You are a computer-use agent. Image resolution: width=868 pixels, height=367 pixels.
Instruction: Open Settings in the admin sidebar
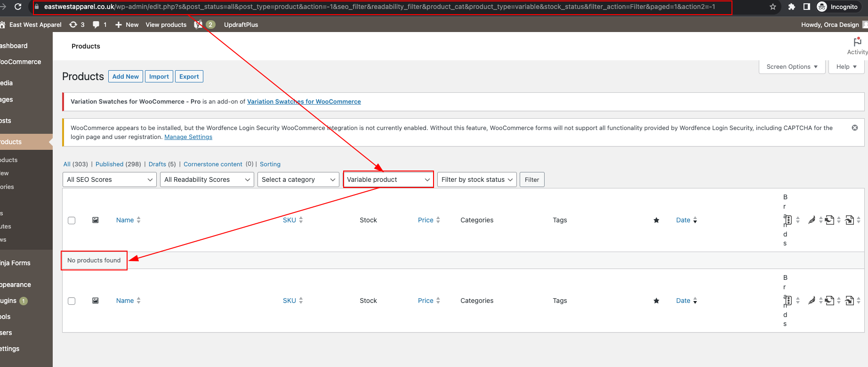coord(10,349)
